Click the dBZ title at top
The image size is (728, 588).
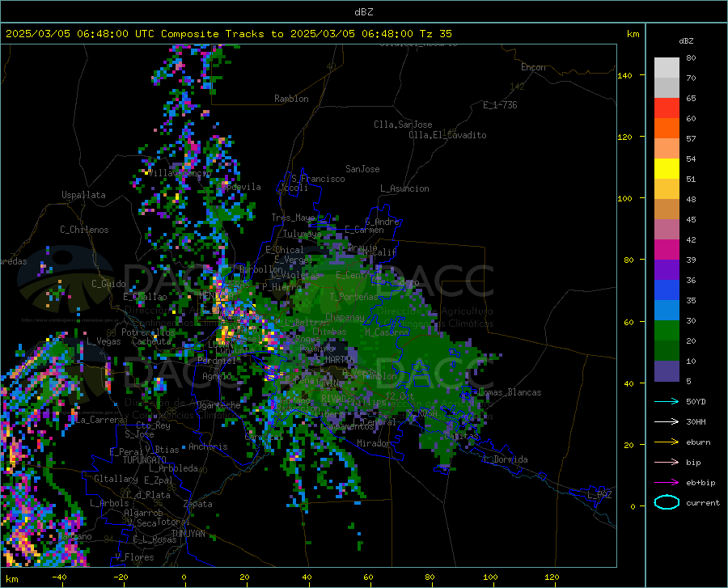click(363, 12)
